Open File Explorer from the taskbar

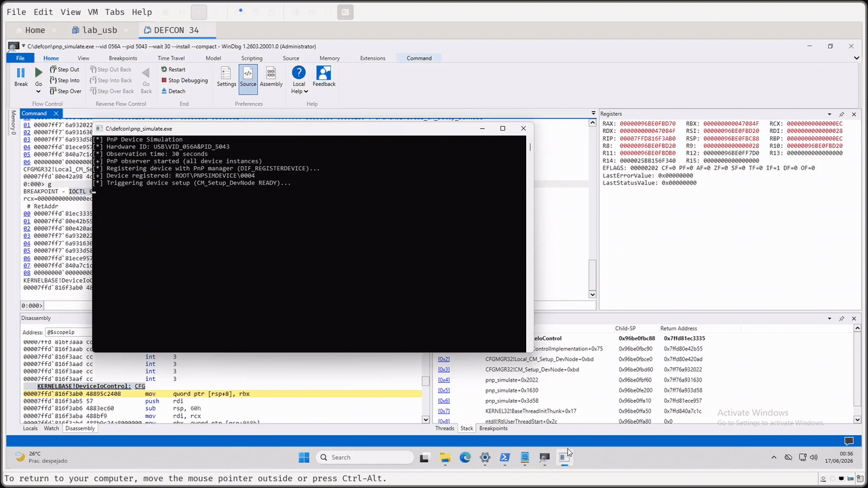[x=445, y=457]
